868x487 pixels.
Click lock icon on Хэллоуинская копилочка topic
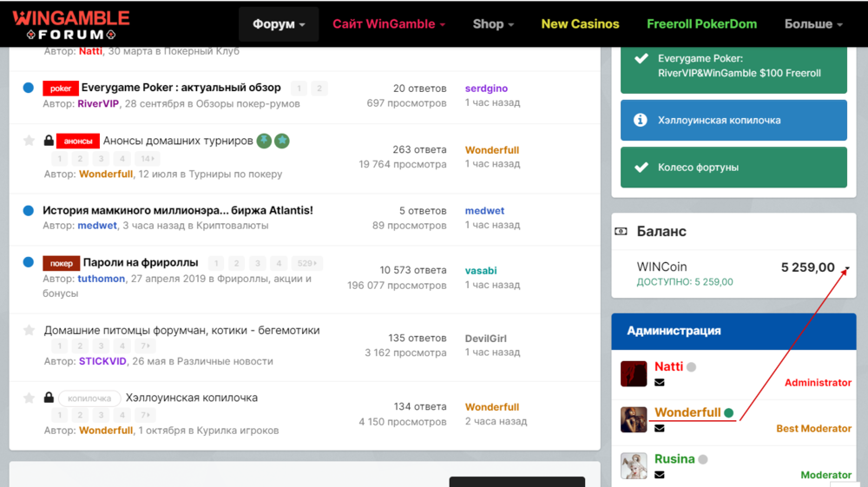coord(49,398)
